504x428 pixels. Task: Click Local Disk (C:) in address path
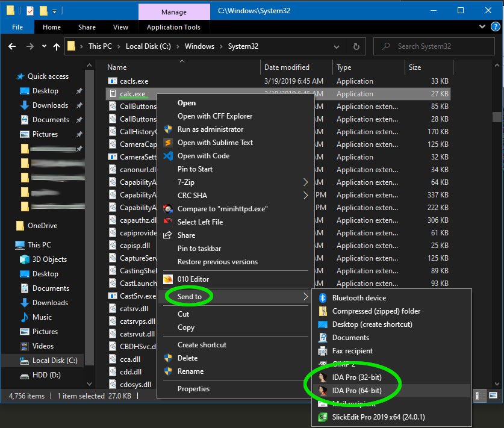(x=148, y=46)
